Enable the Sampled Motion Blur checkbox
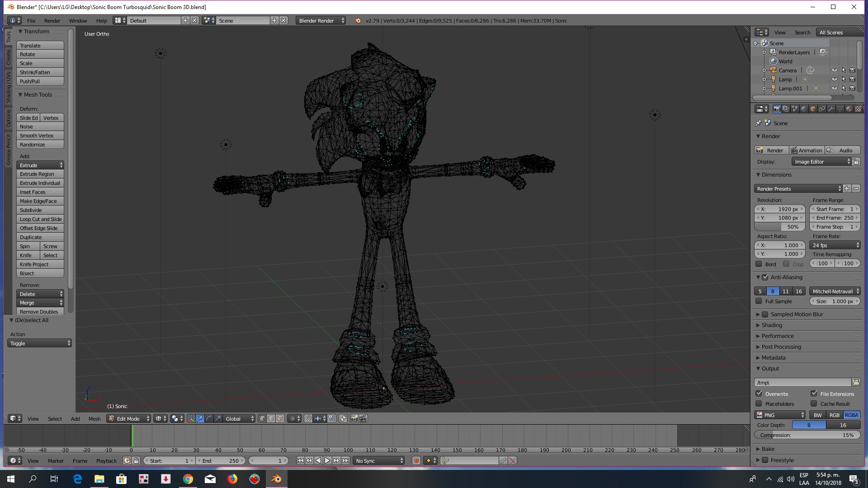This screenshot has height=488, width=868. pos(765,314)
